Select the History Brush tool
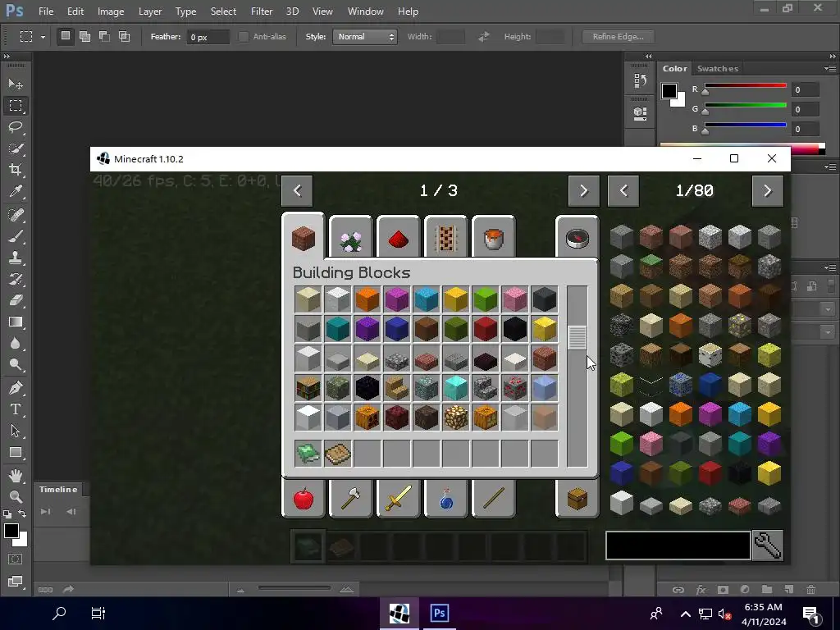This screenshot has width=840, height=630. tap(16, 279)
